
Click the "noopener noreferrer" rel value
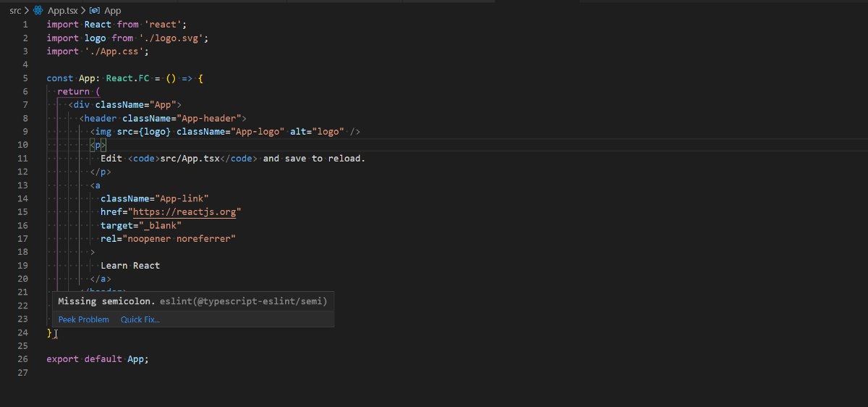pyautogui.click(x=179, y=238)
